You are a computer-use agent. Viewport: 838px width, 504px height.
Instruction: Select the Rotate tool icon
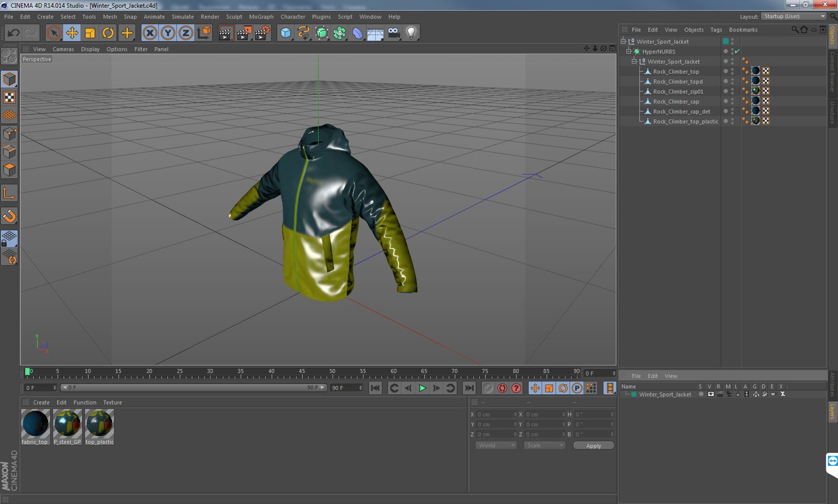tap(108, 33)
